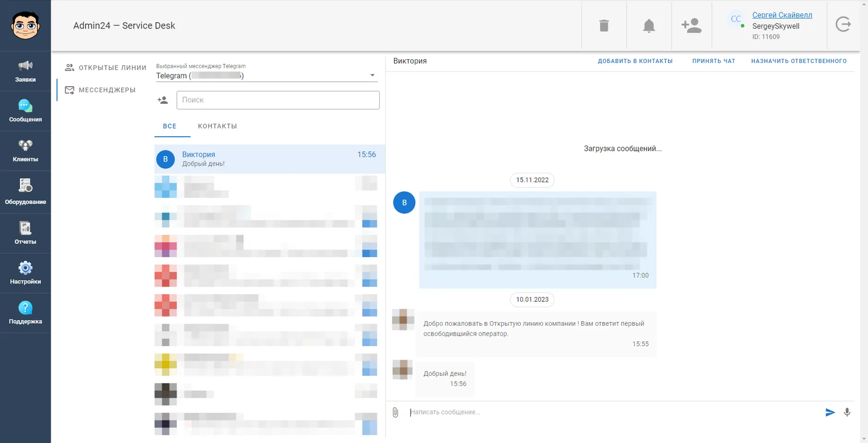Screen dimensions: 868x443
Task: Attach a file with paperclip icon
Action: [395, 412]
